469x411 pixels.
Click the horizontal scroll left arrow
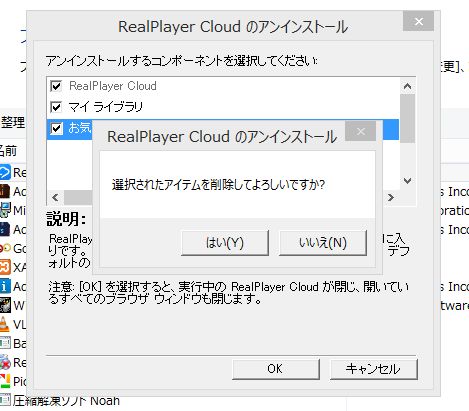coord(55,197)
